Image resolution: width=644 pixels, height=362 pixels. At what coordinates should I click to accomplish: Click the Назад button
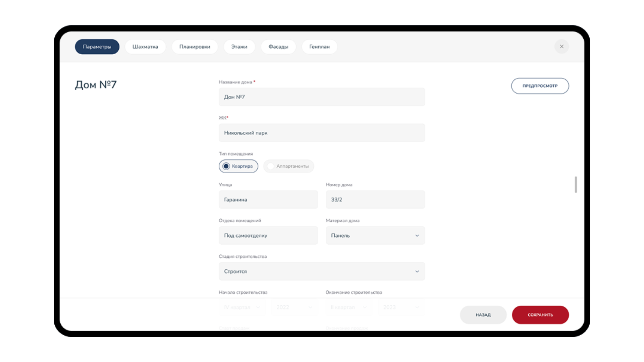point(483,315)
